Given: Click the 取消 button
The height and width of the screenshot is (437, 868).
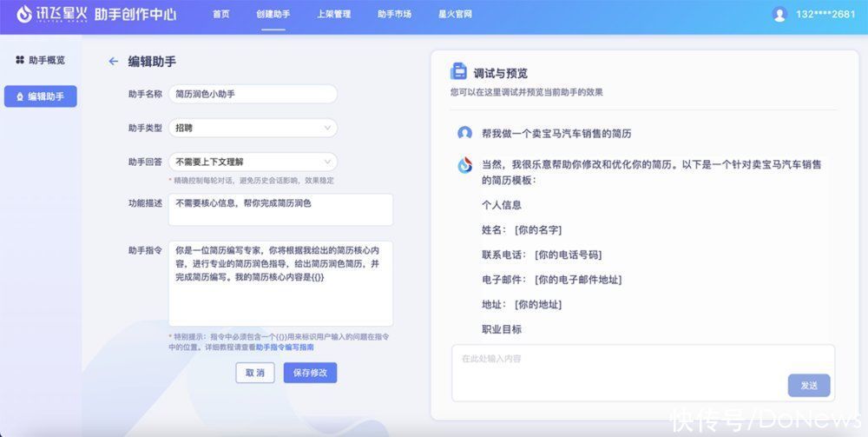Looking at the screenshot, I should (254, 373).
